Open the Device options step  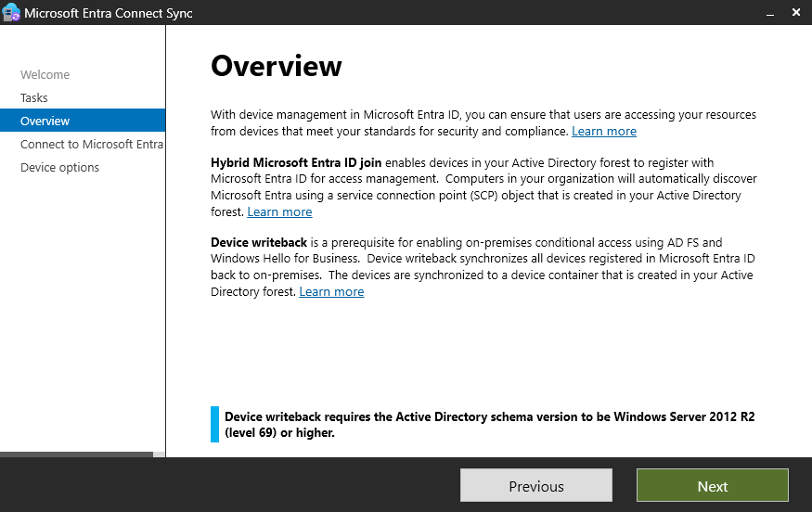59,167
